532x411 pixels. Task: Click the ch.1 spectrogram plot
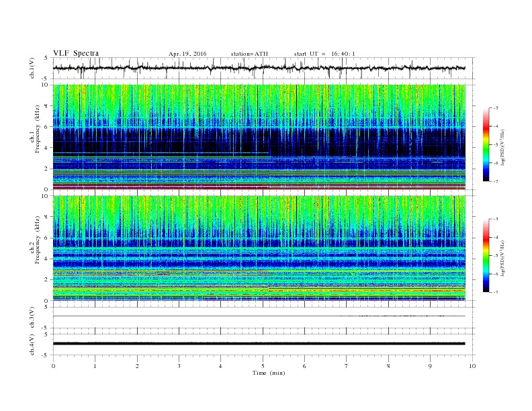click(x=259, y=137)
